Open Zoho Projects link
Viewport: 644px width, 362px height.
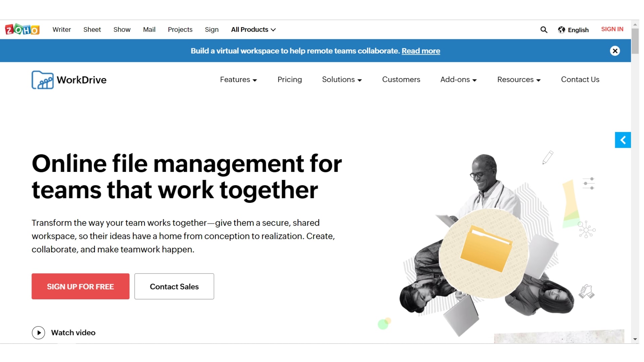[x=180, y=29]
